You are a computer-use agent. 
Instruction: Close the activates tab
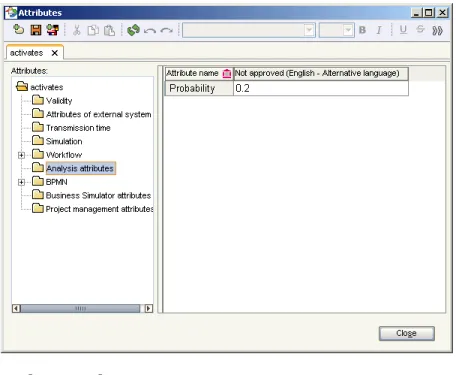55,53
